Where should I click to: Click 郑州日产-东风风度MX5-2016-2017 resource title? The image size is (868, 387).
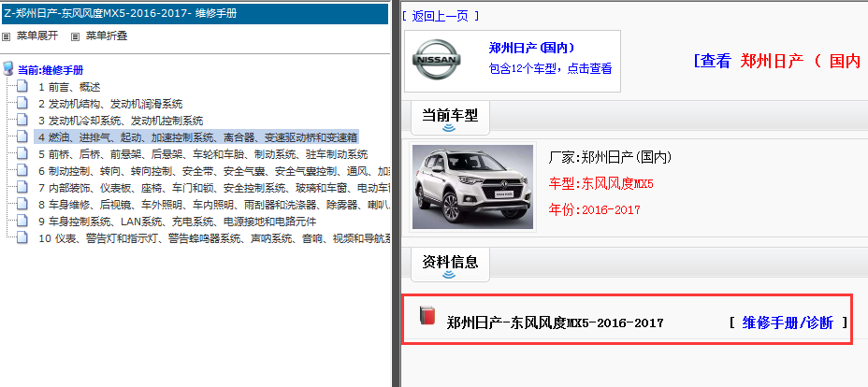(555, 322)
